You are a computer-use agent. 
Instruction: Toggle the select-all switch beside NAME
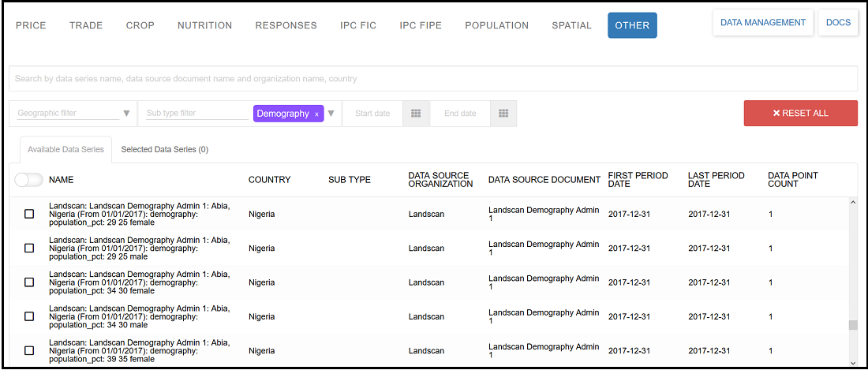point(28,180)
